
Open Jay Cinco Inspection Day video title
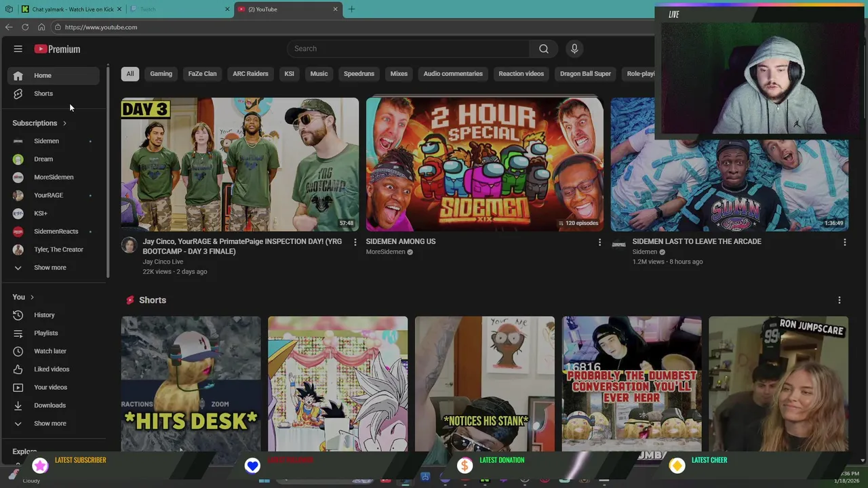[x=242, y=247]
